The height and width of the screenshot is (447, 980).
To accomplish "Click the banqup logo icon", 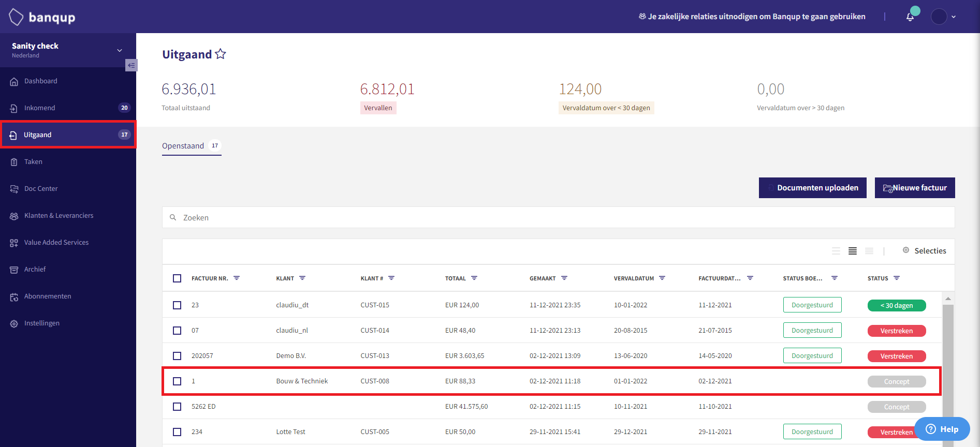I will (x=16, y=17).
